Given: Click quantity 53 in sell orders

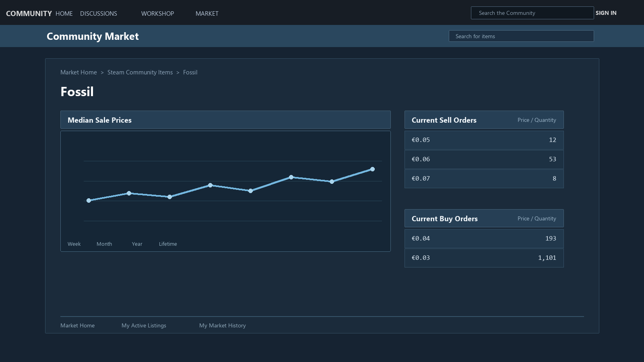Looking at the screenshot, I should 552,159.
